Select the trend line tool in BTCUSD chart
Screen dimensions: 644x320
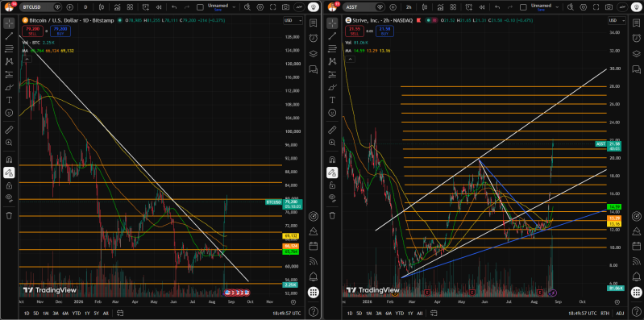[9, 36]
